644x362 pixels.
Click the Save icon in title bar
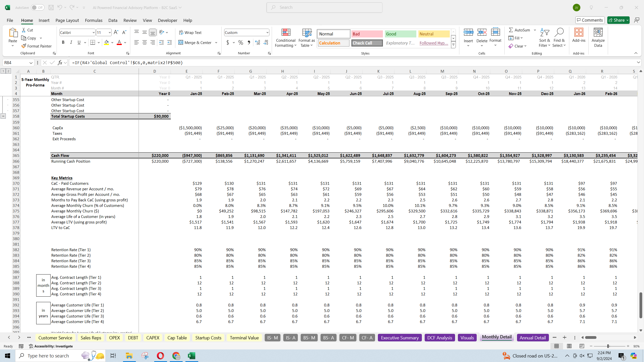tap(51, 8)
